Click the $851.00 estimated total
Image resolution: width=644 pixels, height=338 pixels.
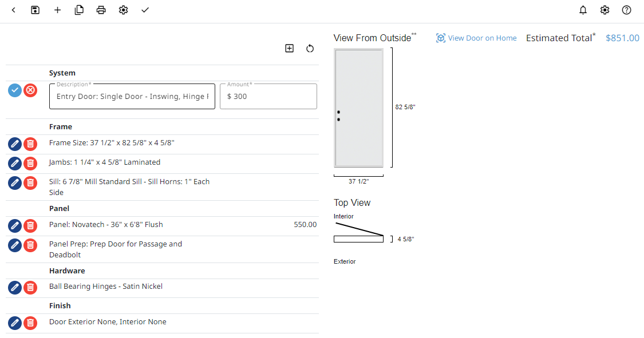coord(623,38)
